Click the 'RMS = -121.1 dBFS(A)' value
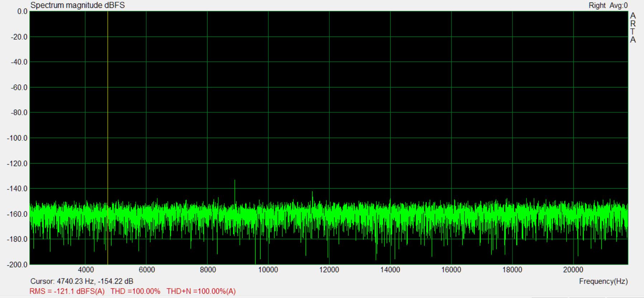This screenshot has width=644, height=298. tap(67, 292)
